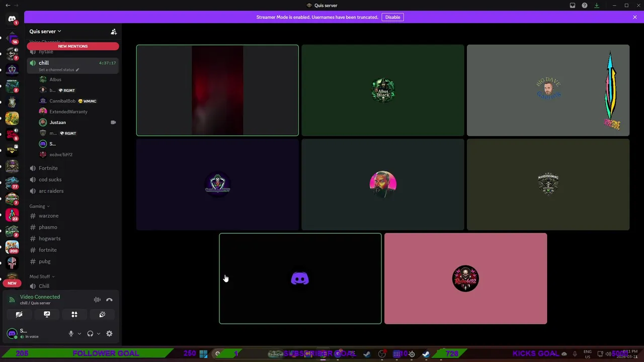This screenshot has width=644, height=362.
Task: Open Windows Start menu
Action: click(203, 354)
